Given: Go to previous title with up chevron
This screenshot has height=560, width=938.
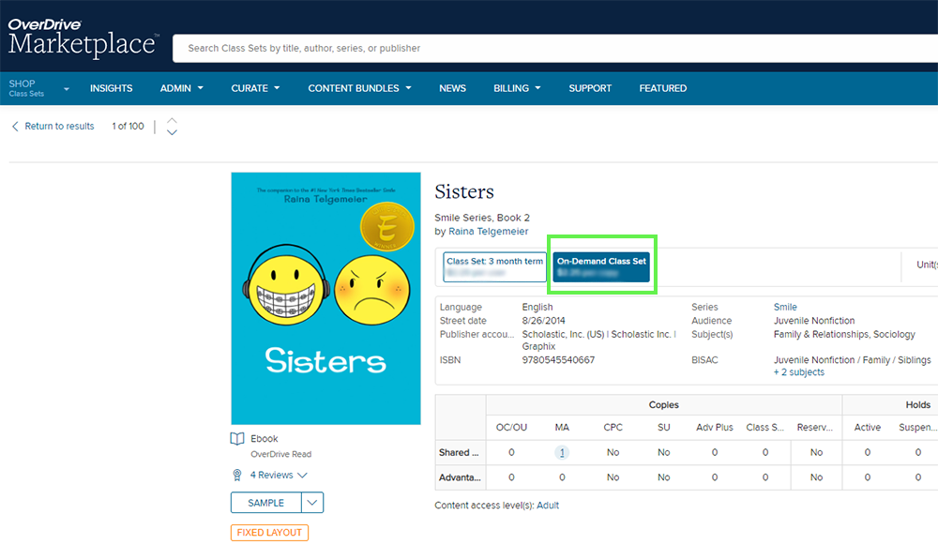Looking at the screenshot, I should click(172, 120).
